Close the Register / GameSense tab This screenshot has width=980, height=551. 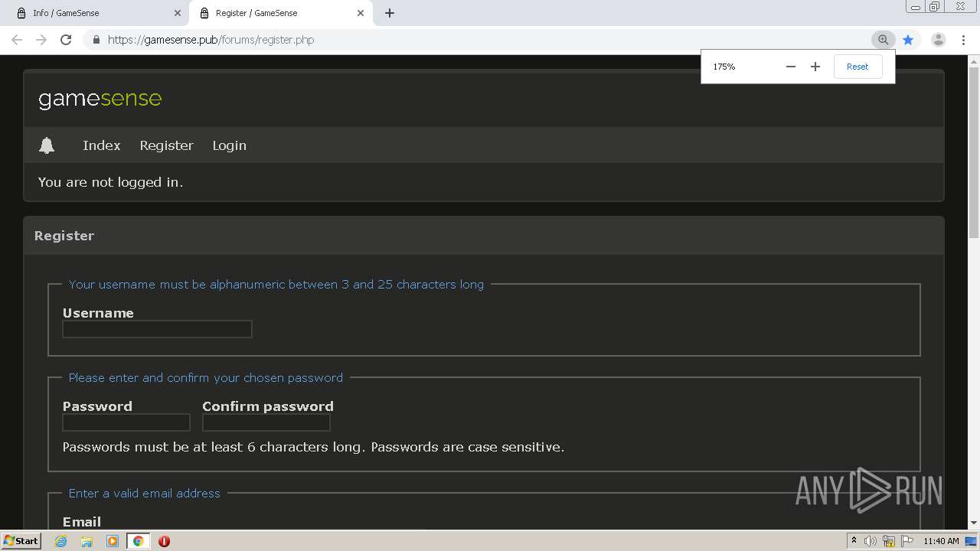(x=361, y=13)
